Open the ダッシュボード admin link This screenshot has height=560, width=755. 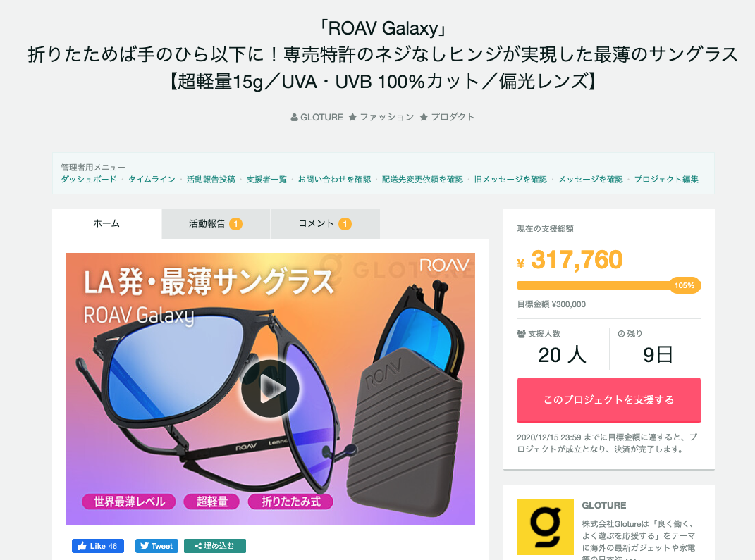(x=89, y=180)
